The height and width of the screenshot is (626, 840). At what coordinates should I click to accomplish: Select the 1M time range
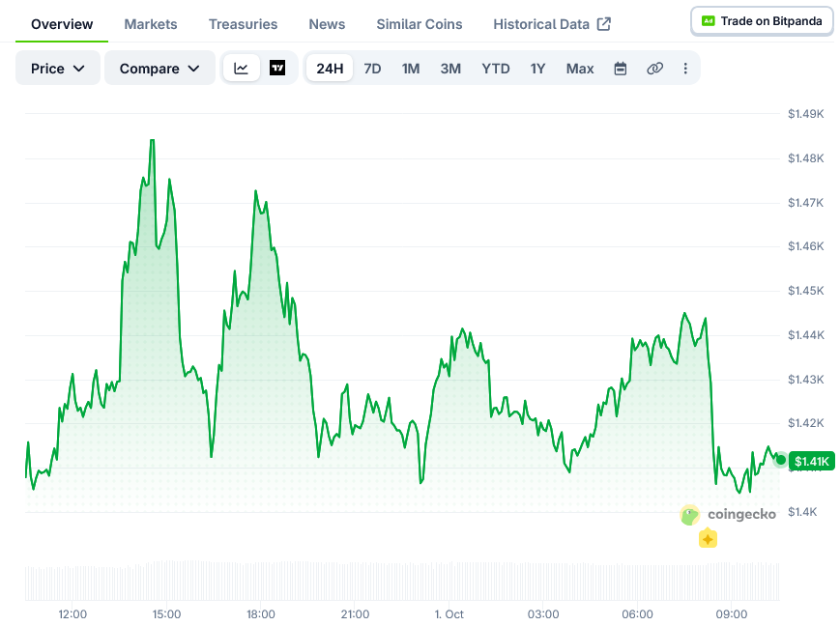point(411,69)
